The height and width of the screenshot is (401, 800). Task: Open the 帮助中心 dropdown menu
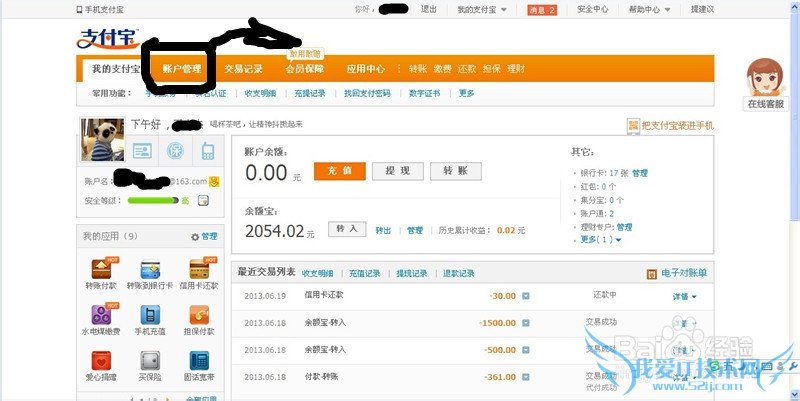click(x=649, y=10)
